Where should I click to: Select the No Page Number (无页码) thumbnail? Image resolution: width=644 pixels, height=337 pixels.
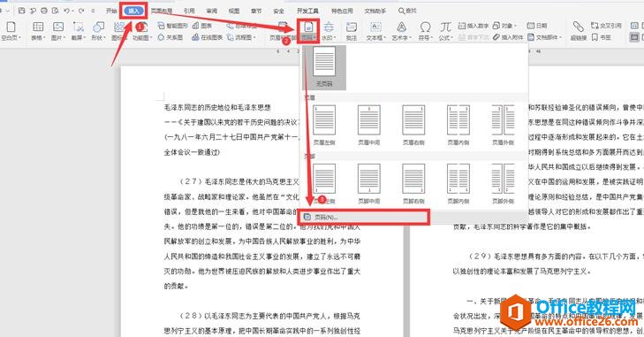324,67
